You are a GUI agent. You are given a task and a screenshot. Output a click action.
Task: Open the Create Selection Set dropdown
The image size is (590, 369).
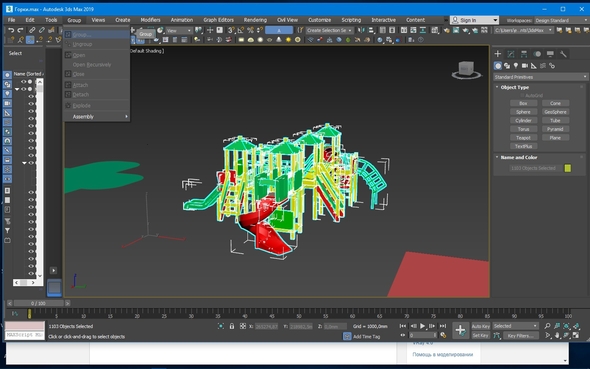tap(330, 30)
